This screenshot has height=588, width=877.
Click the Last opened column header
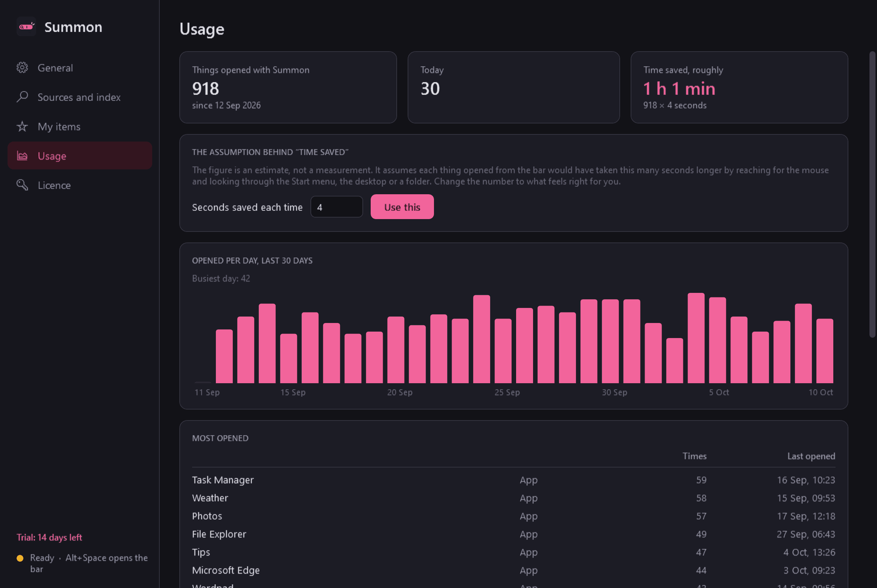click(x=811, y=456)
